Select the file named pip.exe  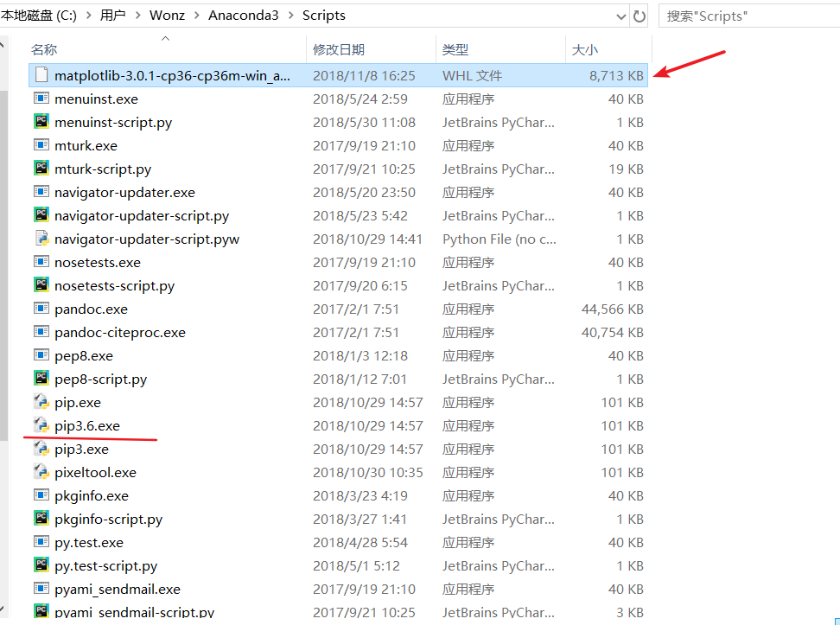[78, 403]
